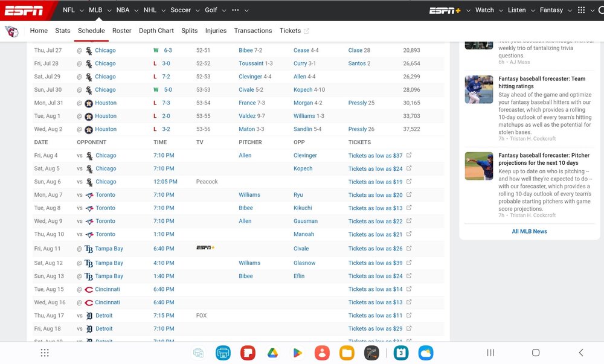Show recent apps with the navigation button

pyautogui.click(x=490, y=353)
